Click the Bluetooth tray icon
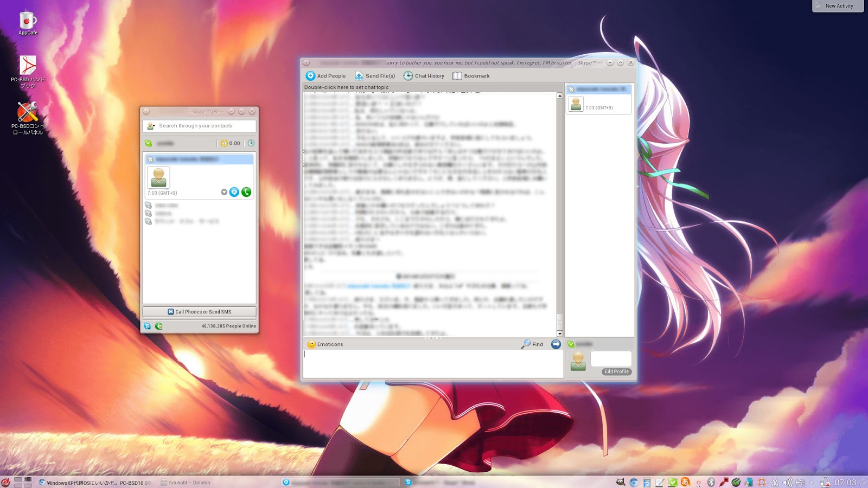Screen dimensions: 868x488 (711, 482)
